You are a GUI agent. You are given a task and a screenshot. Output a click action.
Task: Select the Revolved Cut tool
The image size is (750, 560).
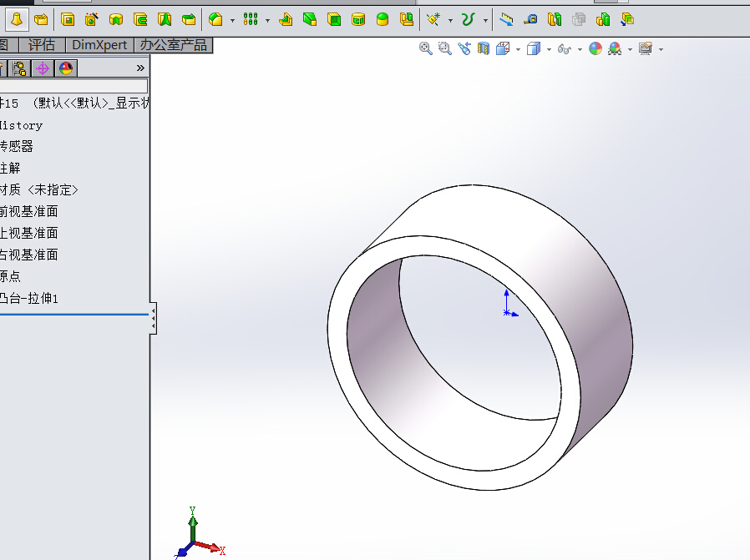(116, 19)
